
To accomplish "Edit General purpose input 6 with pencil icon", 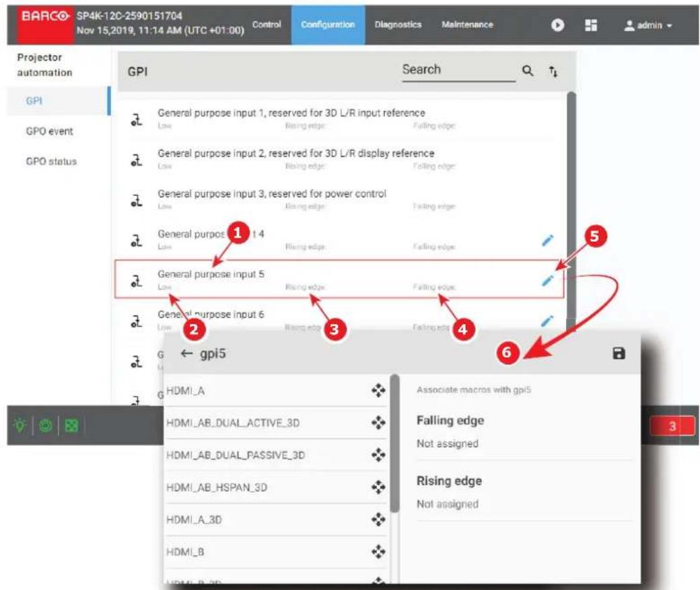I will [x=547, y=321].
